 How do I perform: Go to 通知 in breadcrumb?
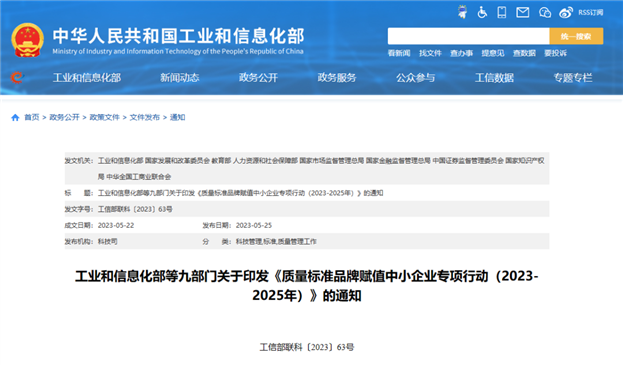pos(178,117)
